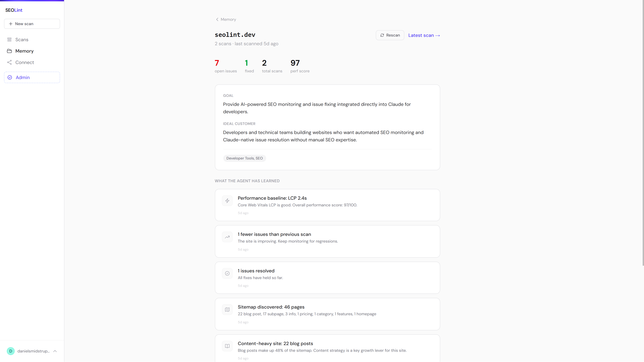Click the user avatar letter D
The width and height of the screenshot is (644, 362).
point(11,351)
